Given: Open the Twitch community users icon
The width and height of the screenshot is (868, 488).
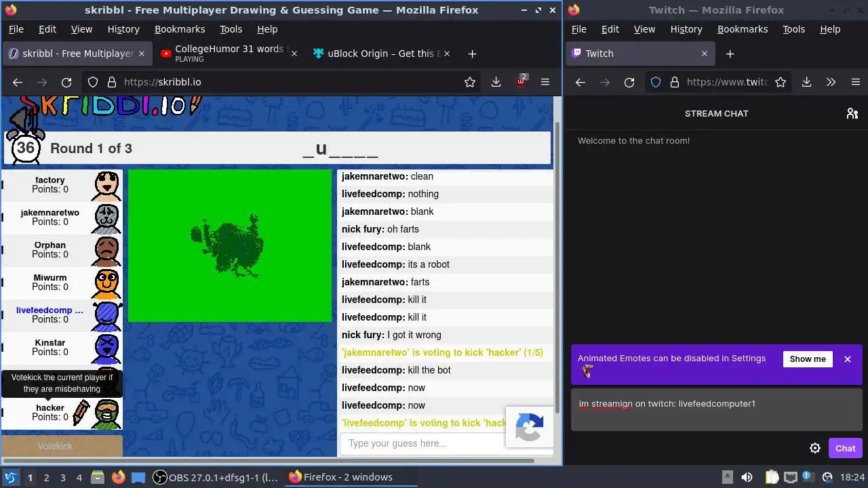Looking at the screenshot, I should (x=852, y=113).
